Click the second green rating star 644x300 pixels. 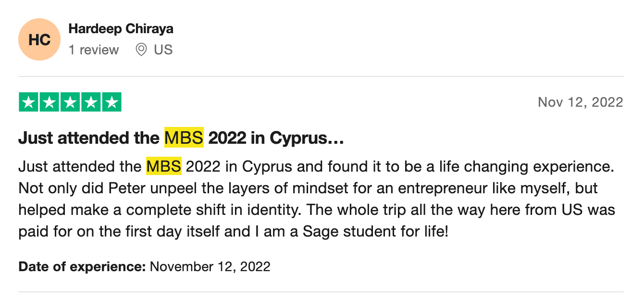(x=50, y=102)
